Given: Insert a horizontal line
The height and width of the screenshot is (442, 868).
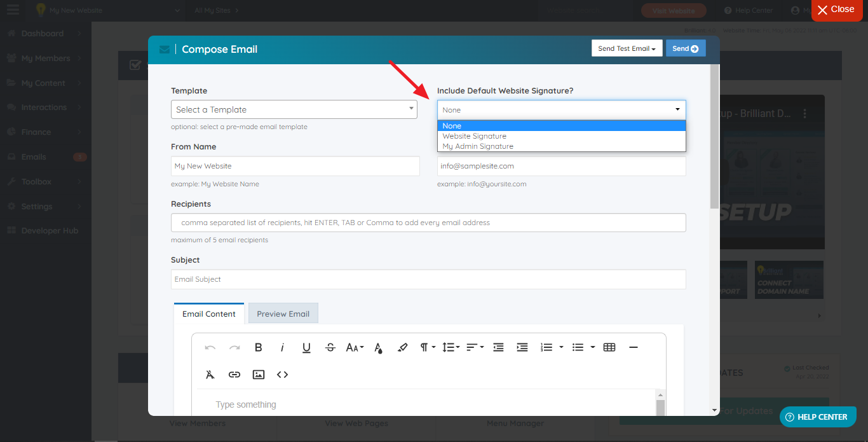Looking at the screenshot, I should (633, 347).
